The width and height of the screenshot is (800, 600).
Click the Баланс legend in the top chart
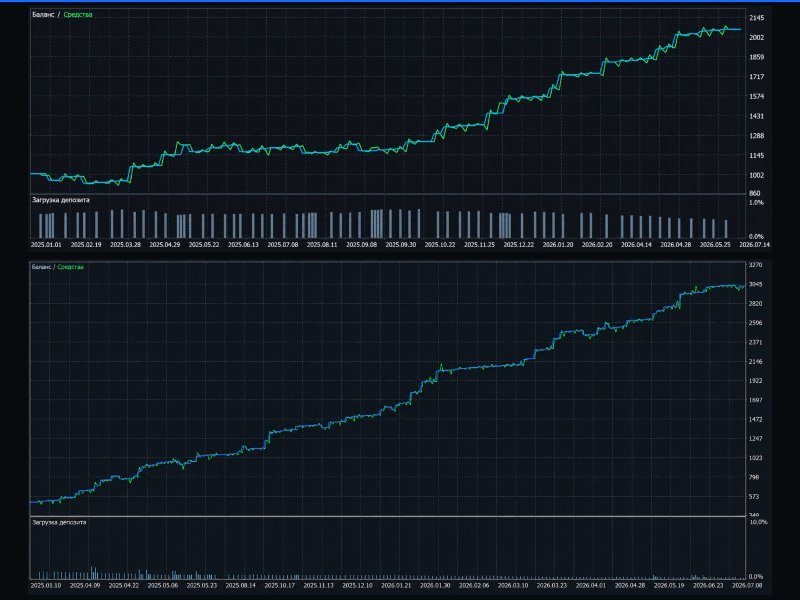[x=43, y=15]
